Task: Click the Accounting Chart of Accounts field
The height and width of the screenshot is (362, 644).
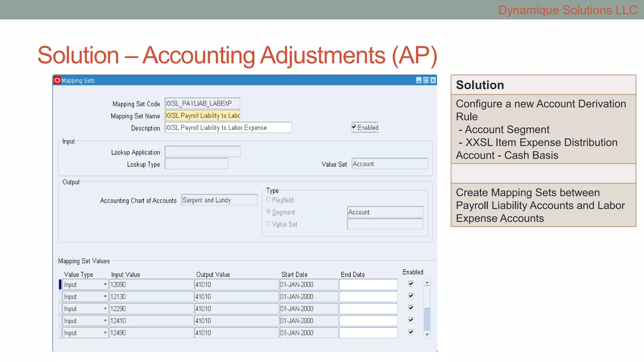Action: [219, 200]
